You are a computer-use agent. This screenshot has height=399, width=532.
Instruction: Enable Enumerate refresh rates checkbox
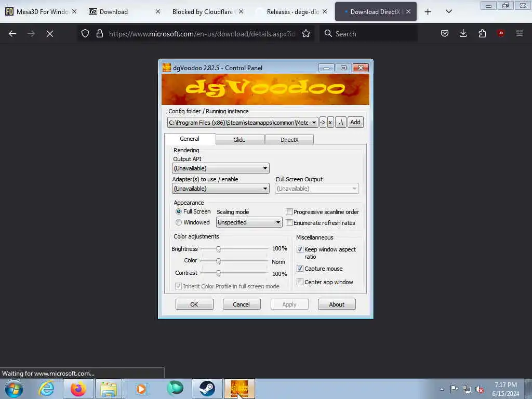289,223
